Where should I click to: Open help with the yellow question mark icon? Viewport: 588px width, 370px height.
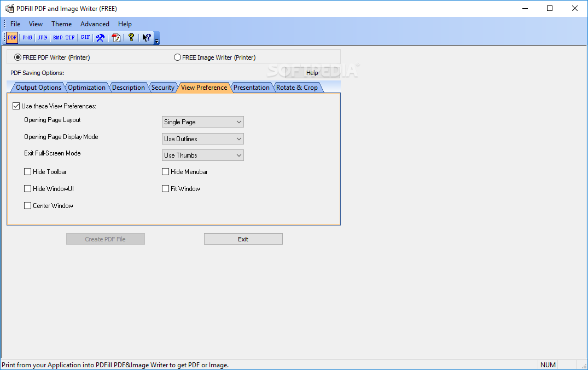(131, 38)
